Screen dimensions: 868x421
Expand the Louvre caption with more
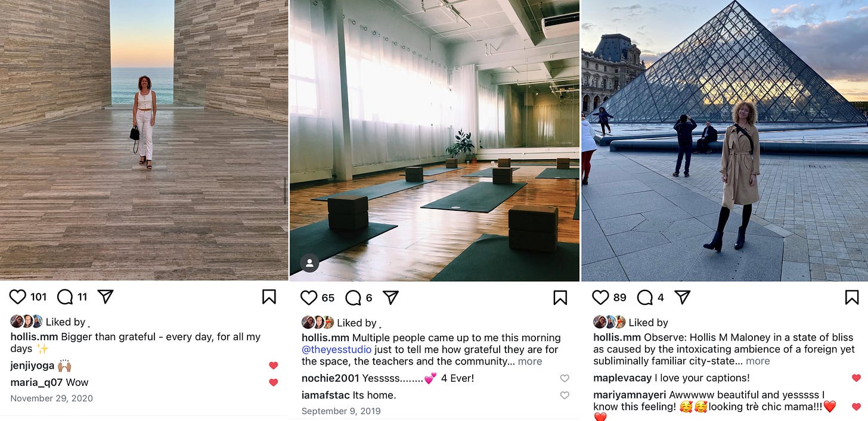[758, 361]
